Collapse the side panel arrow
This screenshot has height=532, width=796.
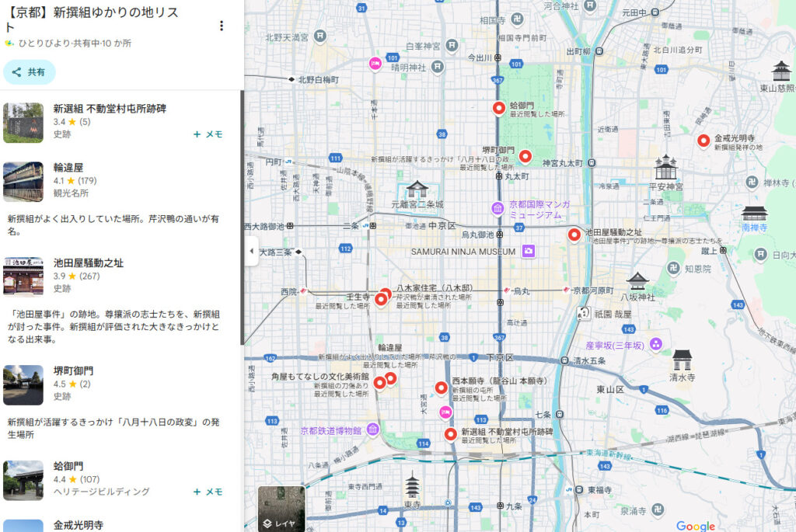click(251, 251)
